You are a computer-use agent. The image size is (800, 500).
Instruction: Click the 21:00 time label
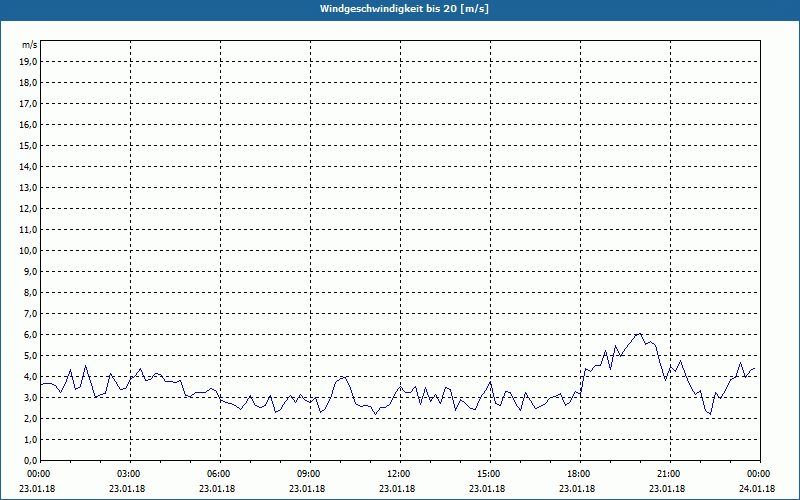click(x=670, y=474)
